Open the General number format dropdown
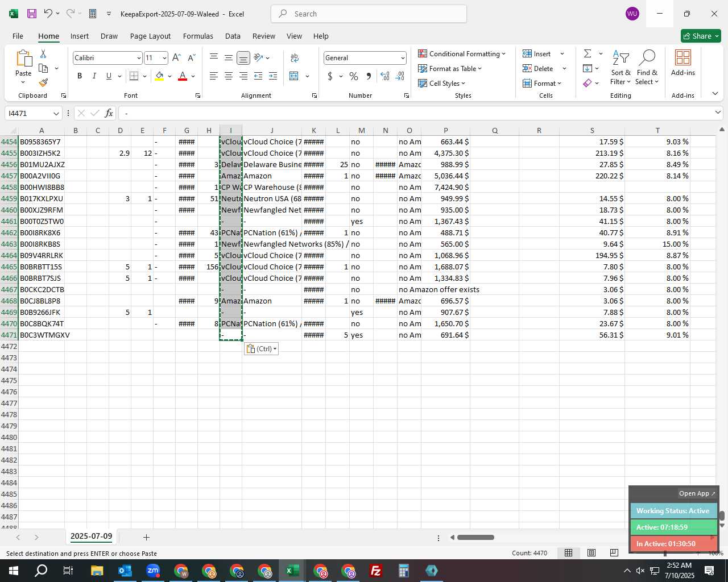Screen dimensions: 728x582 click(403, 58)
